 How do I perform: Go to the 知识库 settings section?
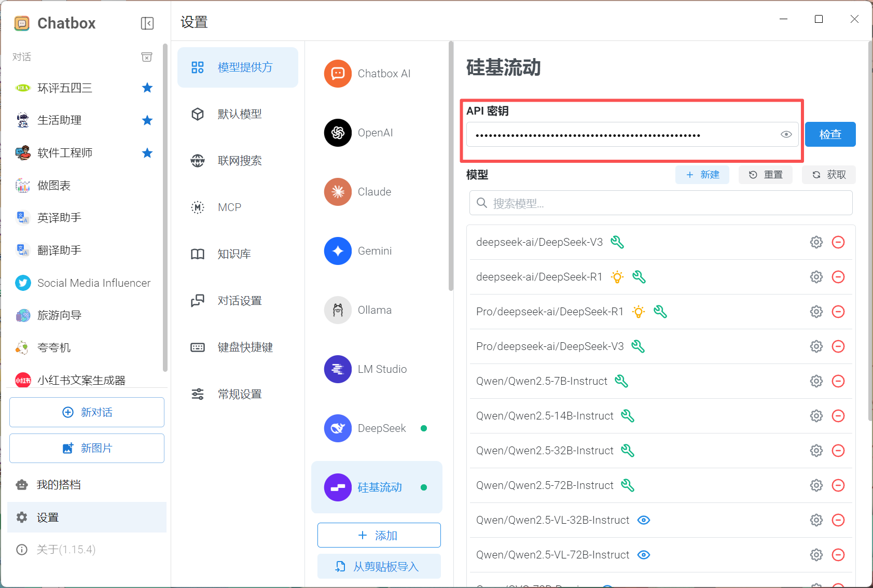click(x=234, y=254)
